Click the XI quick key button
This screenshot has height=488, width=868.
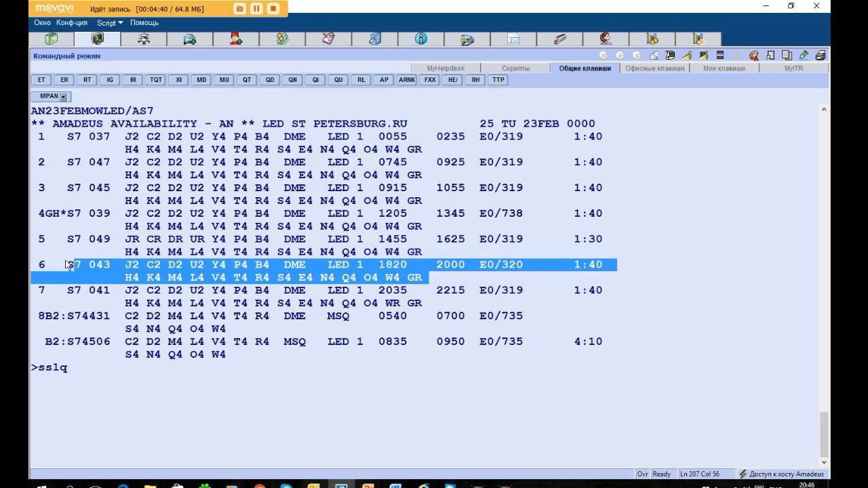[x=178, y=80]
